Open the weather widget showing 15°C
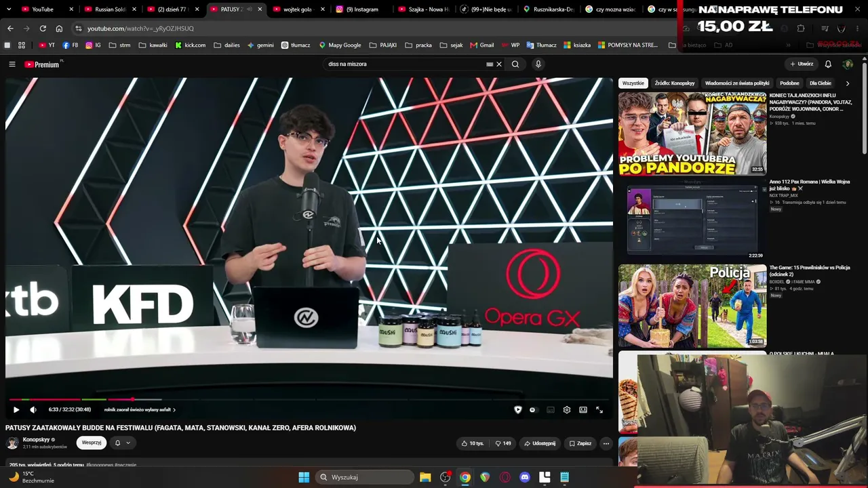The height and width of the screenshot is (488, 868). click(31, 477)
